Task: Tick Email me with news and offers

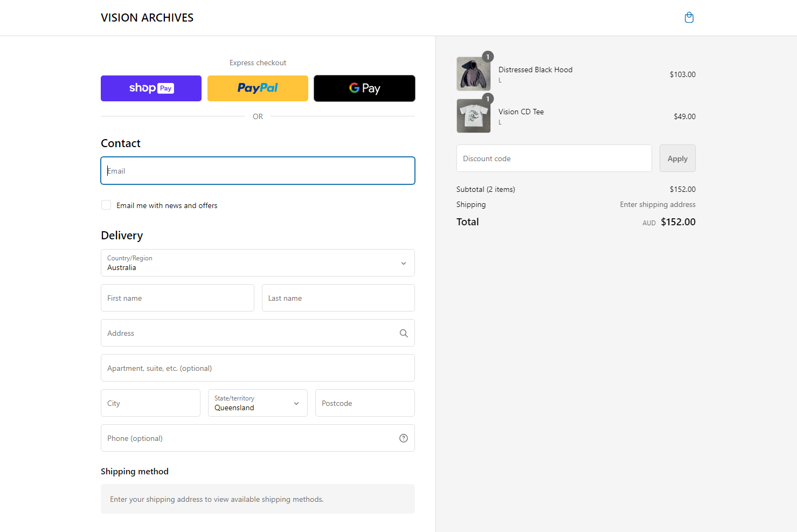Action: tap(106, 205)
